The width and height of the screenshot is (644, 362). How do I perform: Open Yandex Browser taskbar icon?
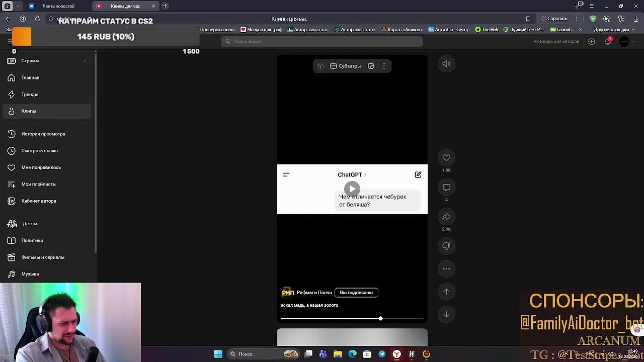[x=396, y=354]
